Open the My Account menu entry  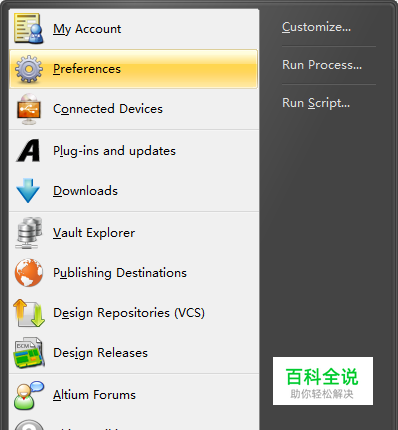point(134,29)
